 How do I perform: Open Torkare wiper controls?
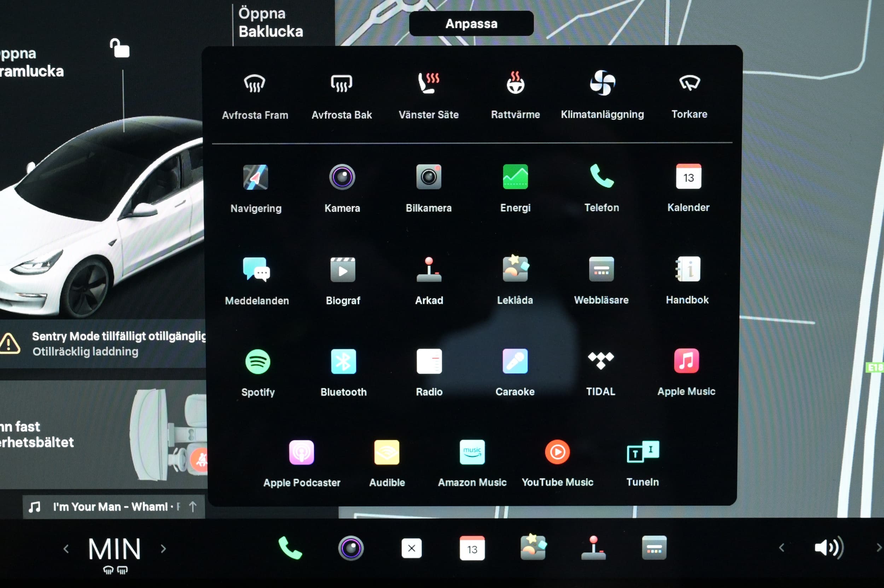690,96
